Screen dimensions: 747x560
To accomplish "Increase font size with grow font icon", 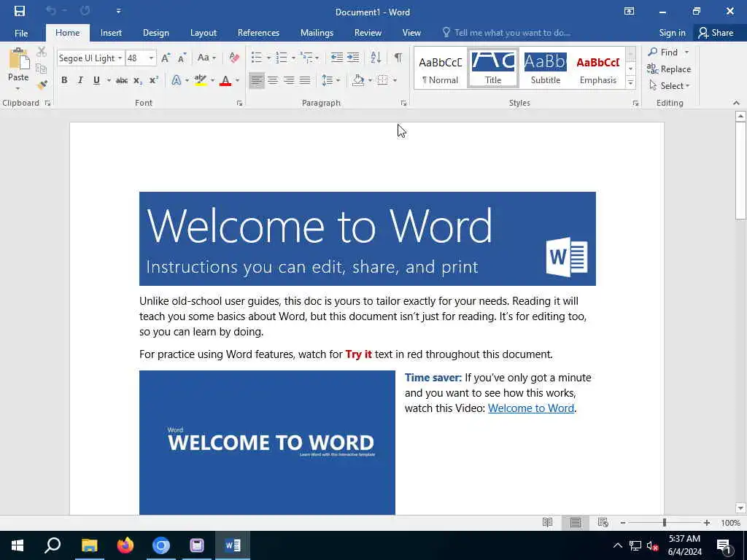I will [x=166, y=58].
